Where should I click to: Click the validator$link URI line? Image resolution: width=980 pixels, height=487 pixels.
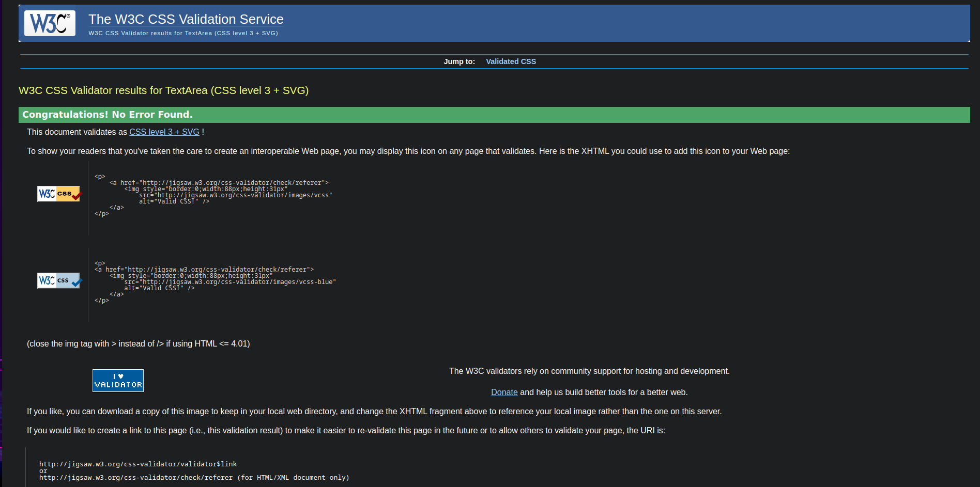pyautogui.click(x=138, y=464)
